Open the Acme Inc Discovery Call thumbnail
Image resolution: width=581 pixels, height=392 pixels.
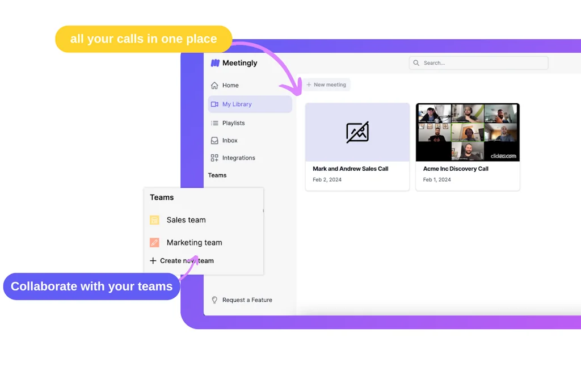coord(468,132)
